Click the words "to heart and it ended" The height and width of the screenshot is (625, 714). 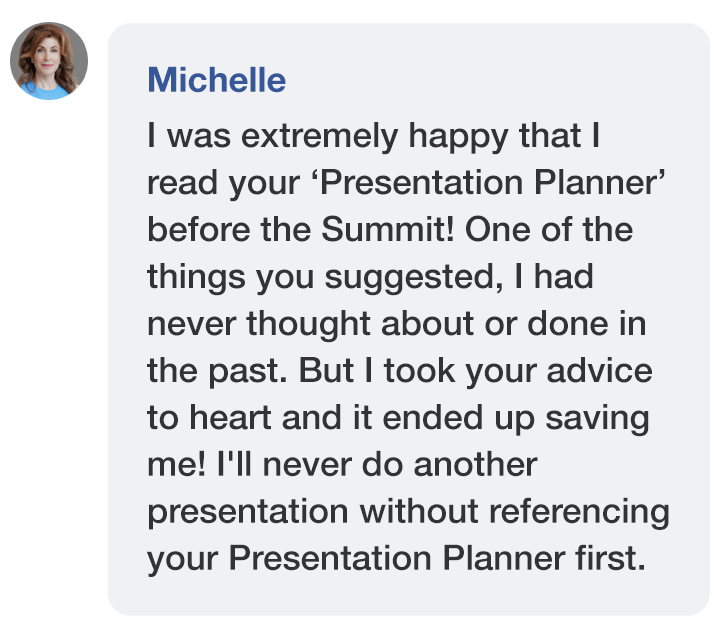pyautogui.click(x=315, y=417)
